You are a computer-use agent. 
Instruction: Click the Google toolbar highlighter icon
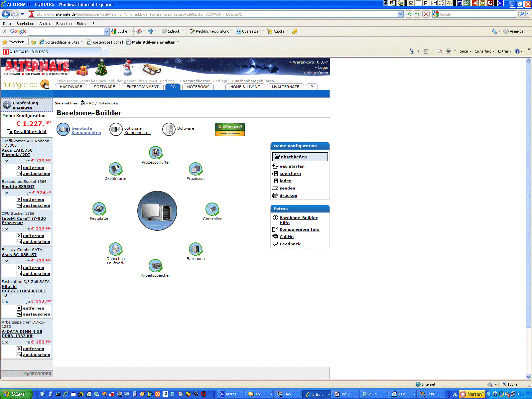(x=295, y=31)
